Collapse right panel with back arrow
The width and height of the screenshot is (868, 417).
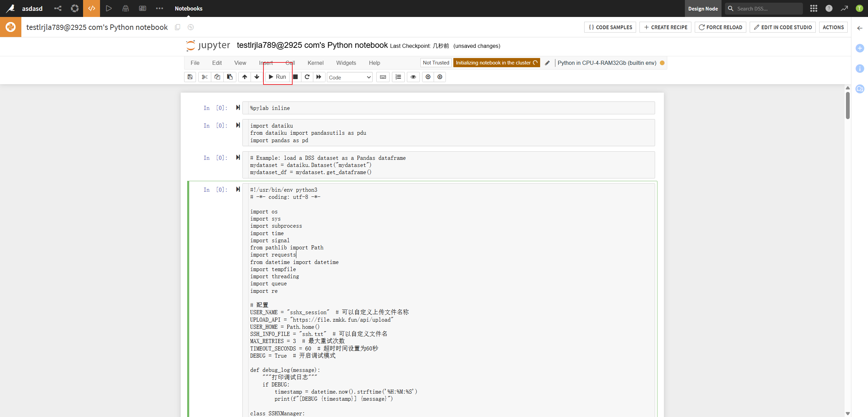click(x=860, y=28)
